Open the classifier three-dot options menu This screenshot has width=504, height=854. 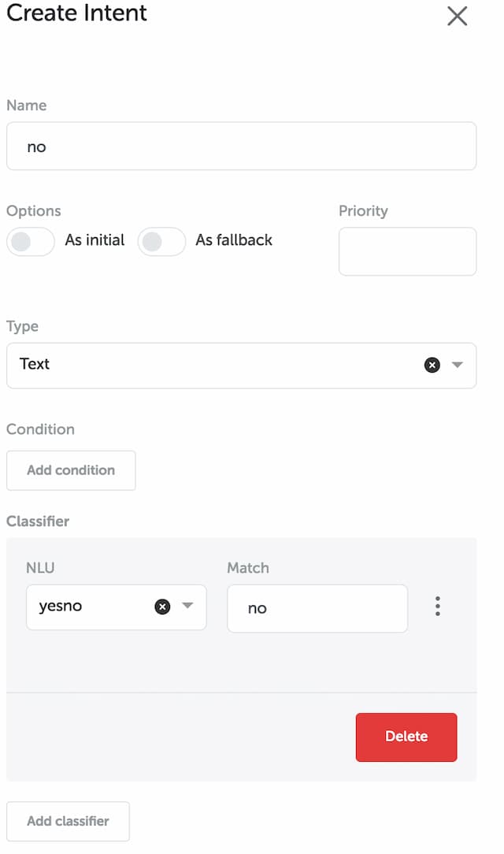[438, 606]
